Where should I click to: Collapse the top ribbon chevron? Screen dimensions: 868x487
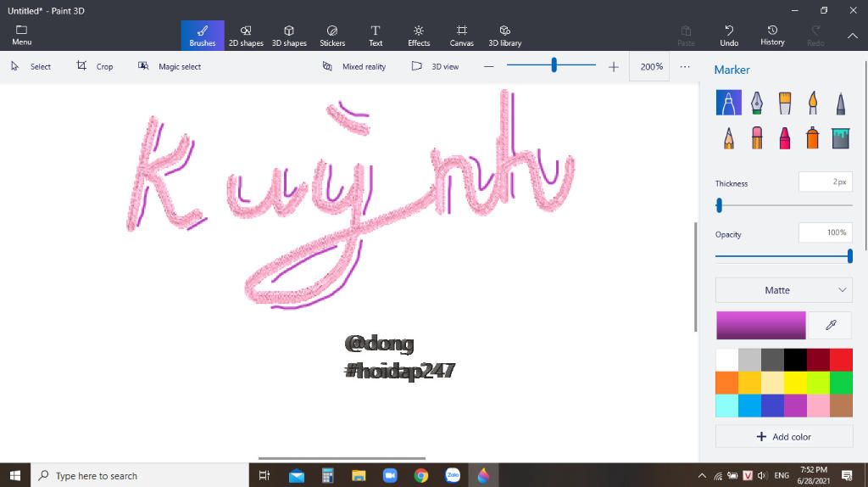point(853,36)
